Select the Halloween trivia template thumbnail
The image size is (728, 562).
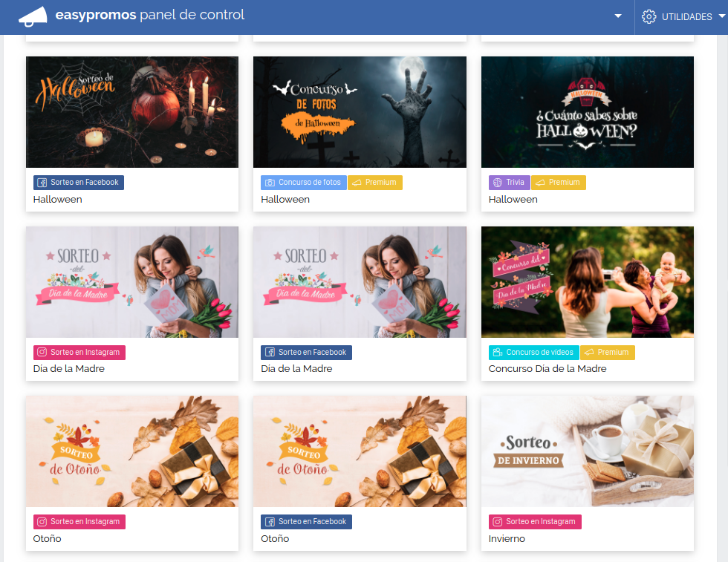[587, 112]
